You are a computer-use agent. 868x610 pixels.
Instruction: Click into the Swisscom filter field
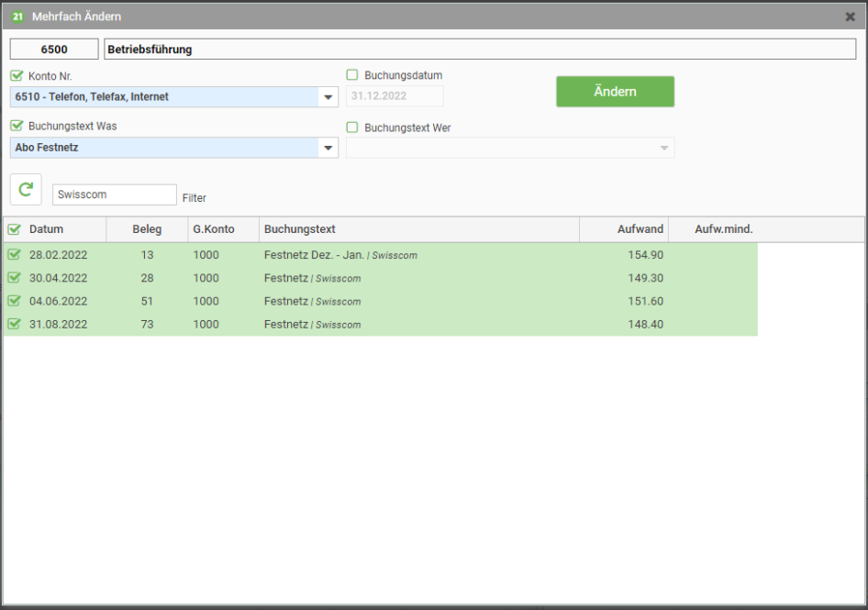point(115,194)
